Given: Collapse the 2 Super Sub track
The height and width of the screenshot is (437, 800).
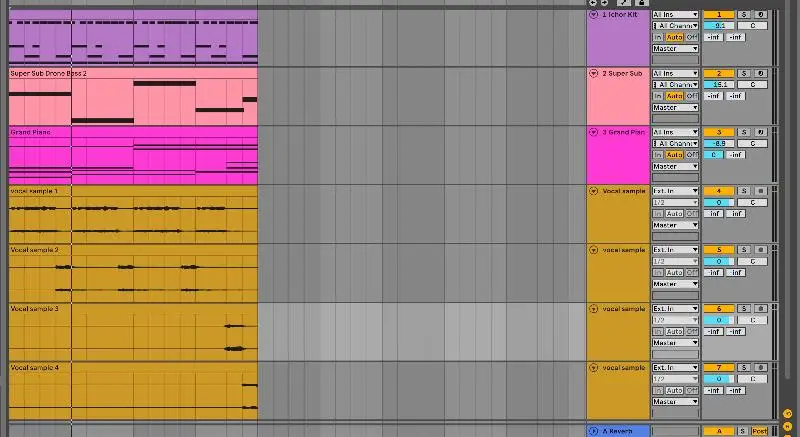Looking at the screenshot, I should [593, 74].
